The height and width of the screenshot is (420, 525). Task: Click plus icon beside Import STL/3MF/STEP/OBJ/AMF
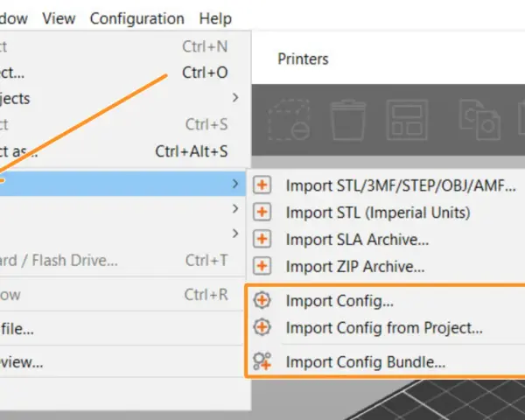point(262,185)
